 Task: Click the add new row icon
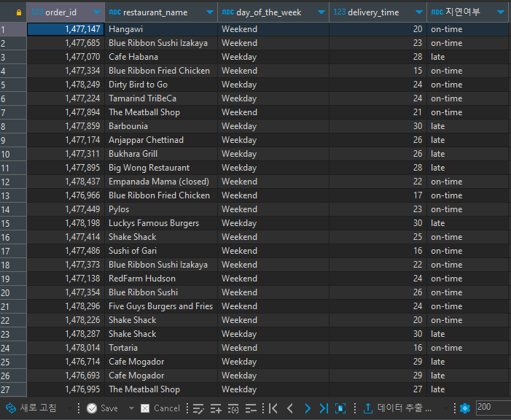tap(216, 408)
